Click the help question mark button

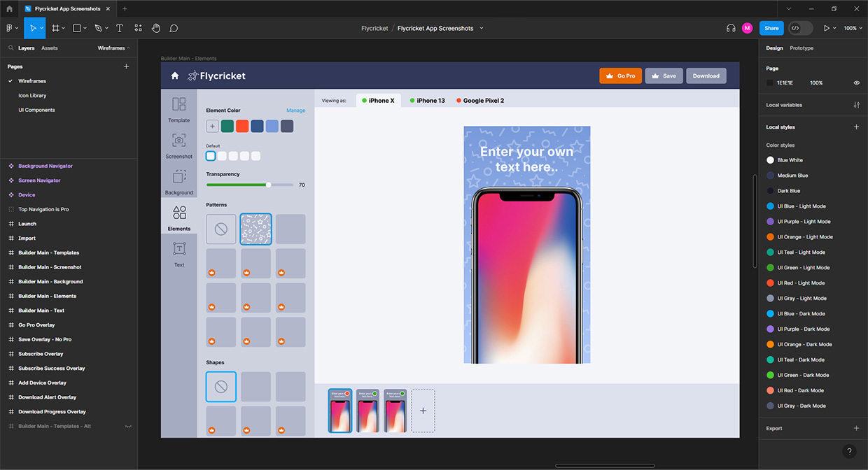click(x=849, y=452)
